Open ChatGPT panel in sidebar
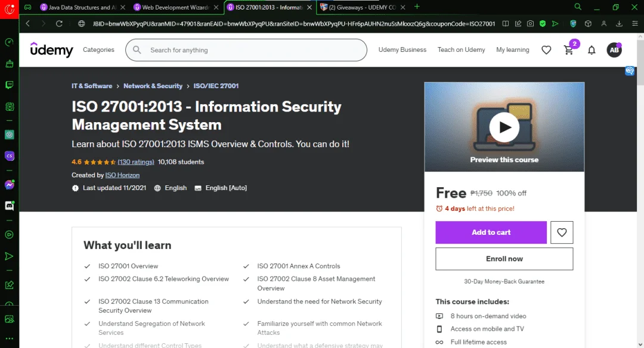This screenshot has height=348, width=644. [x=9, y=135]
